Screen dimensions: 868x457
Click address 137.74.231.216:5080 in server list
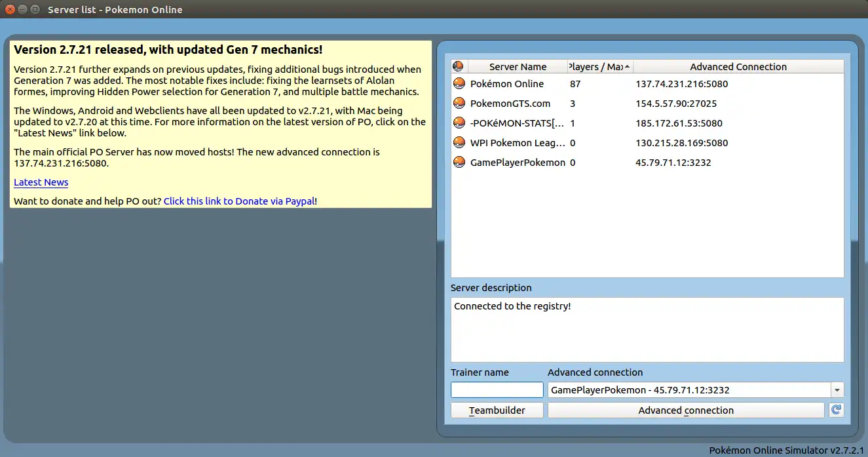(x=681, y=84)
